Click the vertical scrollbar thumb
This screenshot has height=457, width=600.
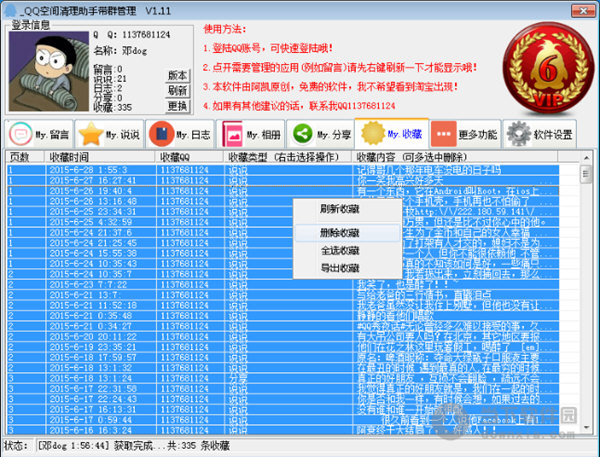[586, 174]
